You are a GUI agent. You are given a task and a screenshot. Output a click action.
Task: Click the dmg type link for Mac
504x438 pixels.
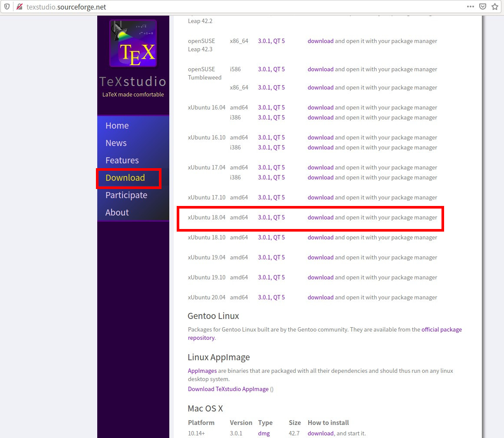[x=264, y=434]
